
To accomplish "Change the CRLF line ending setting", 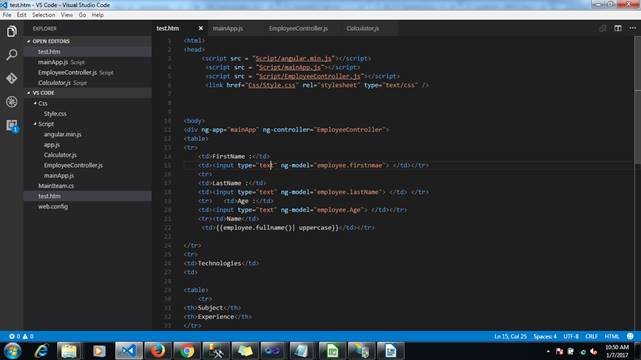I will 591,336.
